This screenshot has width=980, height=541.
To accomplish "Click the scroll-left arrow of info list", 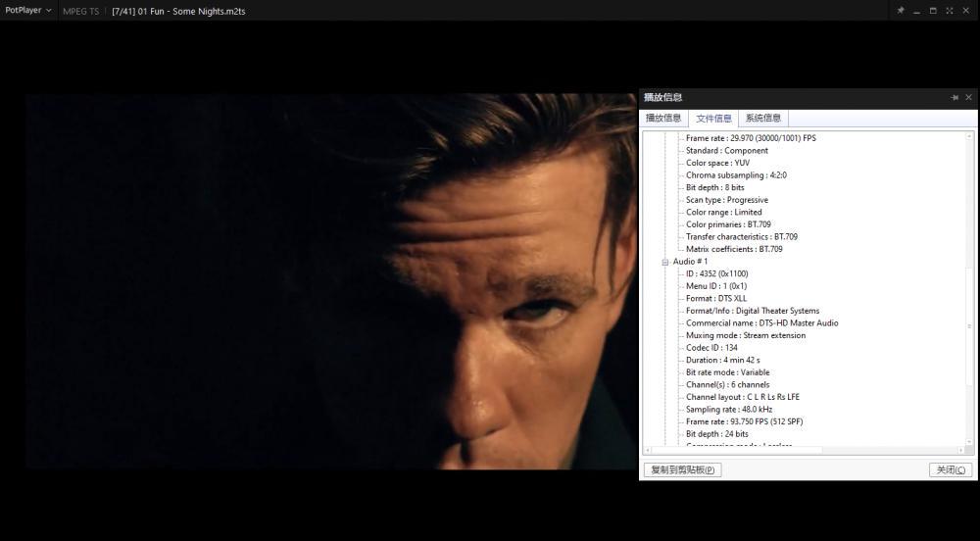I will point(648,451).
